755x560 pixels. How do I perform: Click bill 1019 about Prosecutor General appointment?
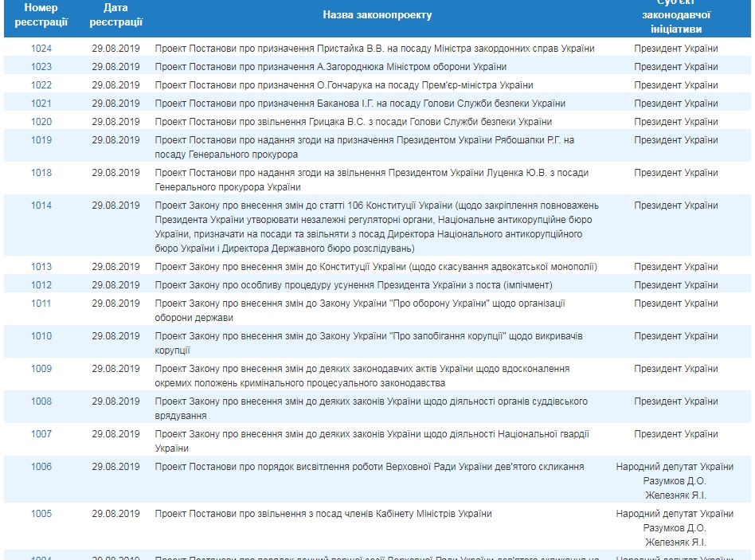point(41,140)
